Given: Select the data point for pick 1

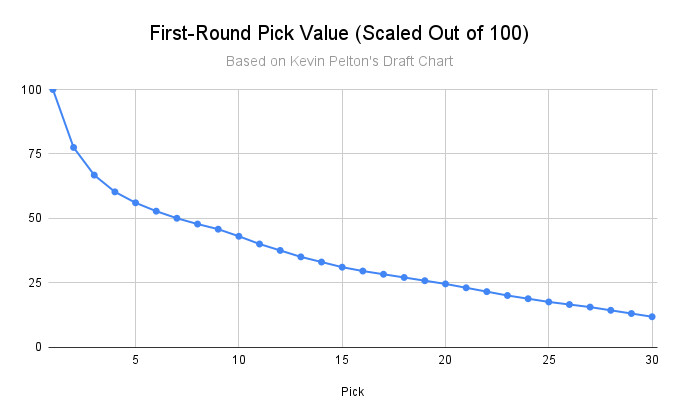Looking at the screenshot, I should [52, 89].
